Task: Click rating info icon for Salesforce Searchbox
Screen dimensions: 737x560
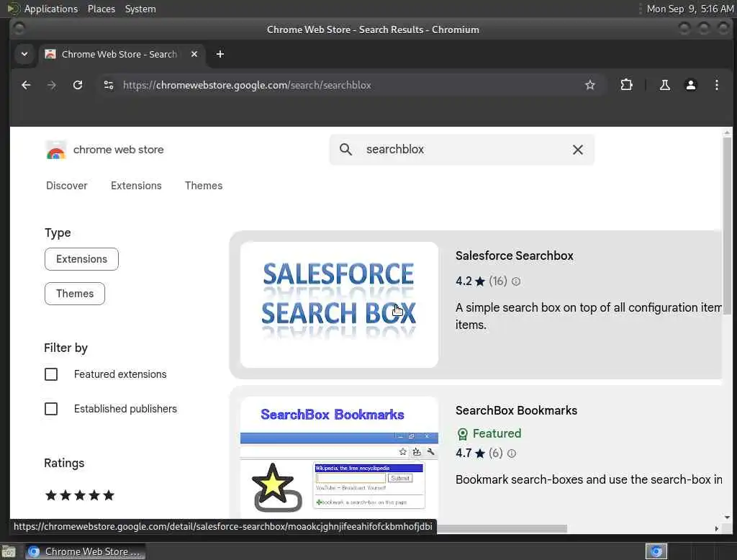Action: pyautogui.click(x=515, y=281)
